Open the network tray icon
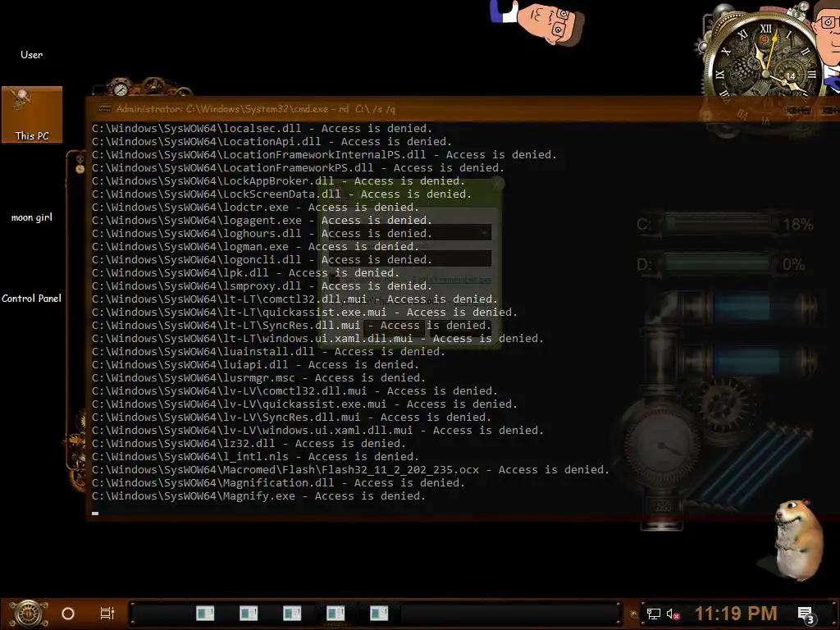 coord(654,614)
